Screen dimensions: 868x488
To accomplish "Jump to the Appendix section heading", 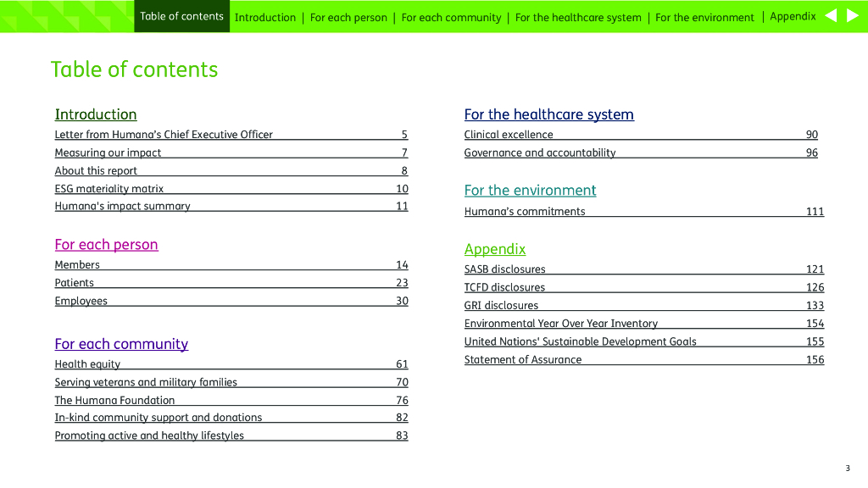I will pos(495,249).
